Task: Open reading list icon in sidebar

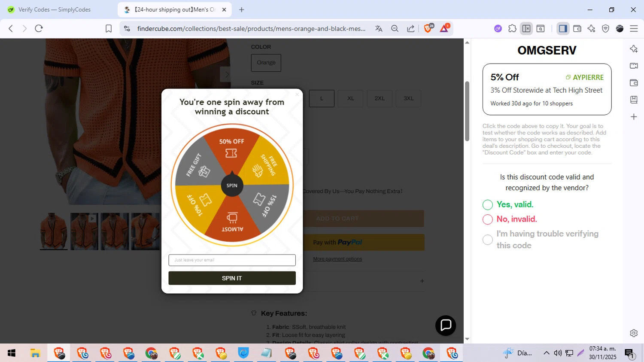Action: pos(634,100)
